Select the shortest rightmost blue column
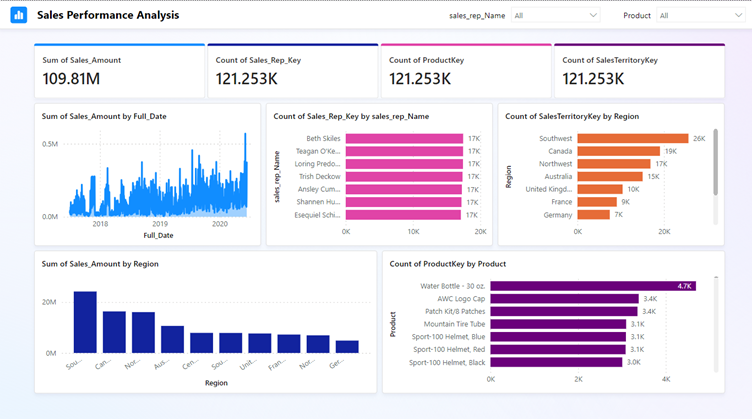The height and width of the screenshot is (419, 752). coord(347,346)
